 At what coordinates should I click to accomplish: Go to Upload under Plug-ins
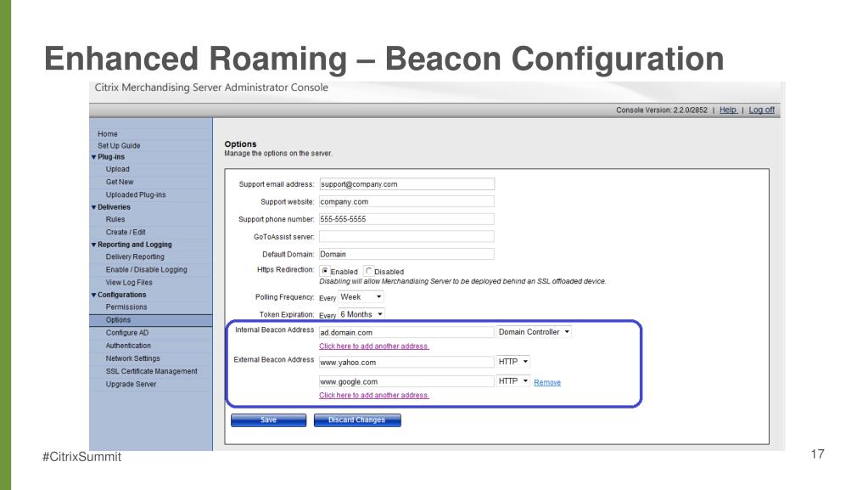117,169
